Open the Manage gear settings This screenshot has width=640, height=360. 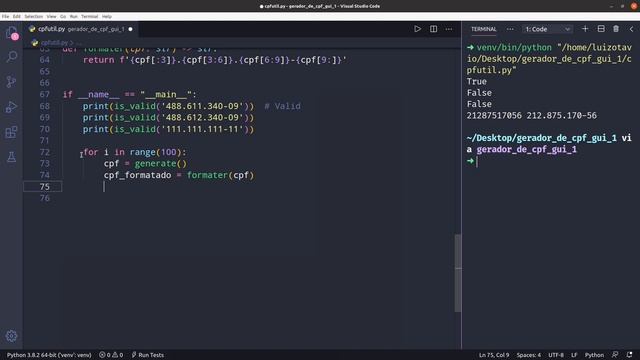(11, 336)
